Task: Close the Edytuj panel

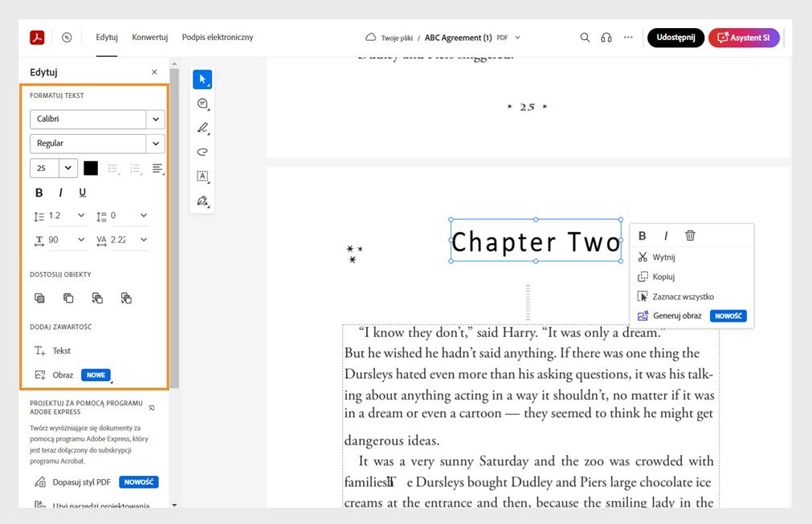Action: click(x=154, y=72)
